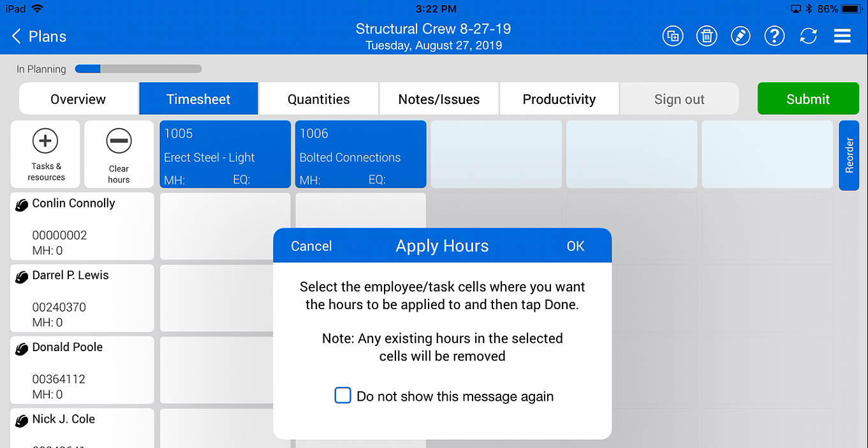Tap the copy plan icon in header
Image resolution: width=868 pixels, height=448 pixels.
tap(672, 36)
